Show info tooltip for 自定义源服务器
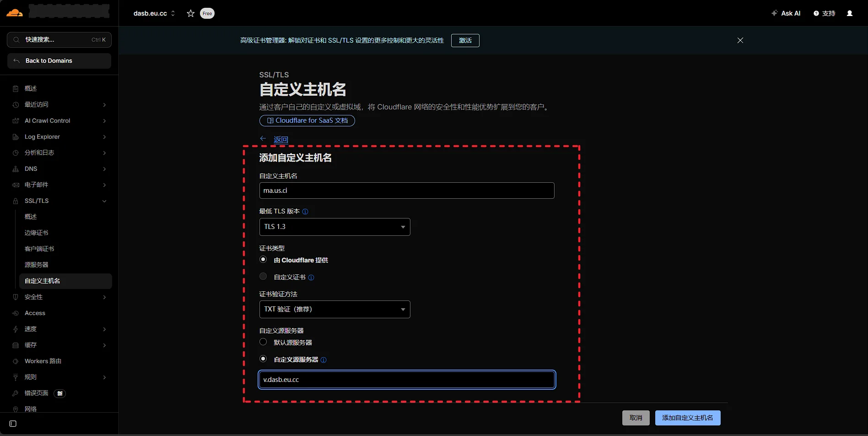 pos(323,360)
